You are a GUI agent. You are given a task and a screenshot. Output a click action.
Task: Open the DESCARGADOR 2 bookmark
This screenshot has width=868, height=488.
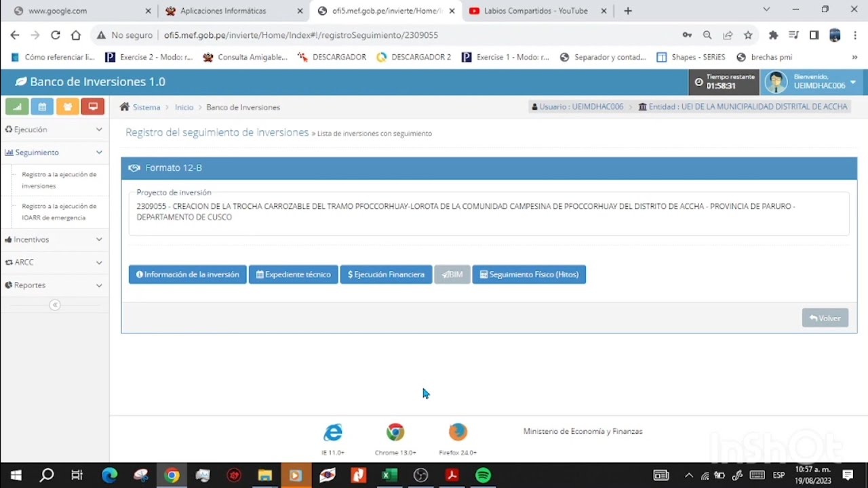click(x=414, y=58)
